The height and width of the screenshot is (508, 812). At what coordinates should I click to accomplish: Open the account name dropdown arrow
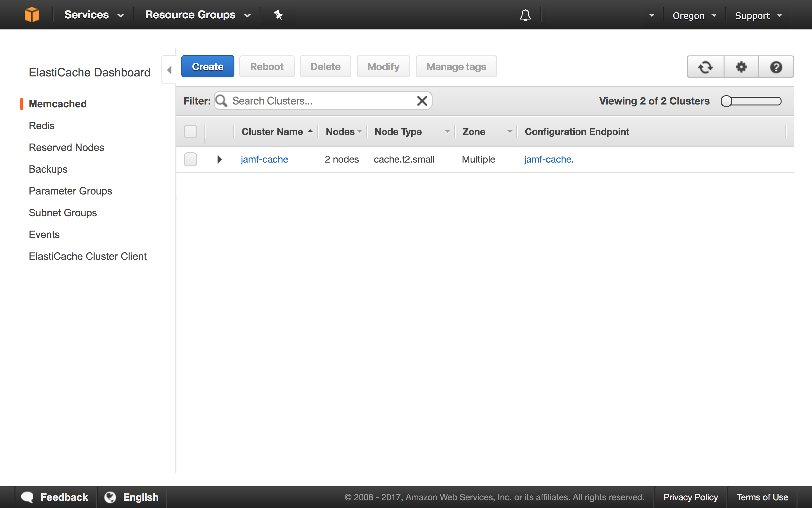[x=652, y=15]
